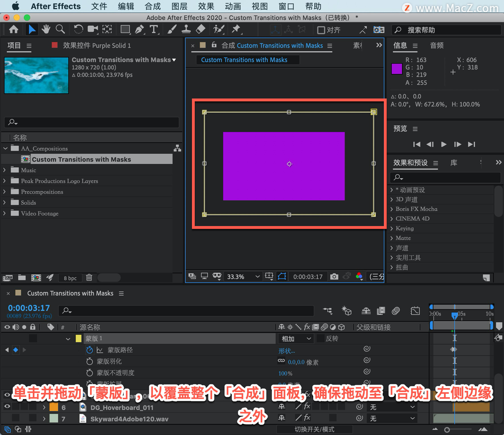Jump to last frame in 预览 panel
Image resolution: width=504 pixels, height=435 pixels.
pos(472,144)
